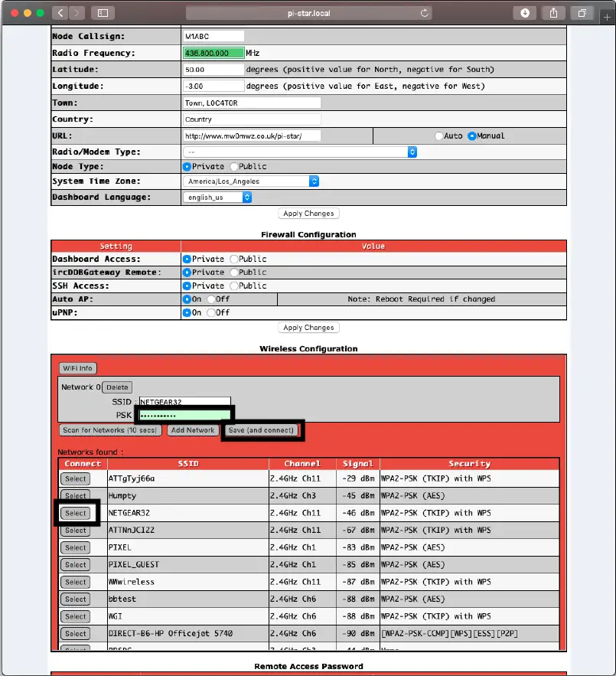Screen dimensions: 616x676
Task: Open the Safari downloads icon
Action: (525, 13)
